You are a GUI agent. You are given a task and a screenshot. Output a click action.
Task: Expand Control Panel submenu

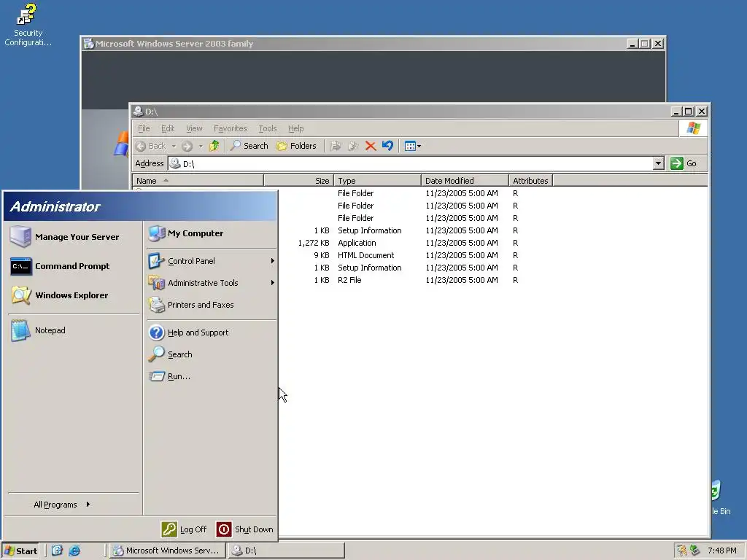(211, 261)
